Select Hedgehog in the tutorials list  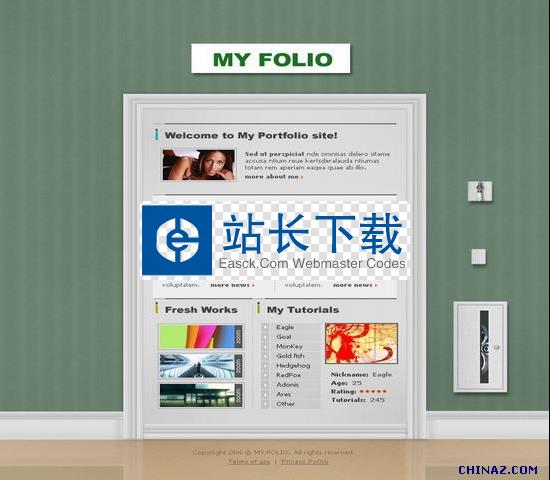pos(293,366)
